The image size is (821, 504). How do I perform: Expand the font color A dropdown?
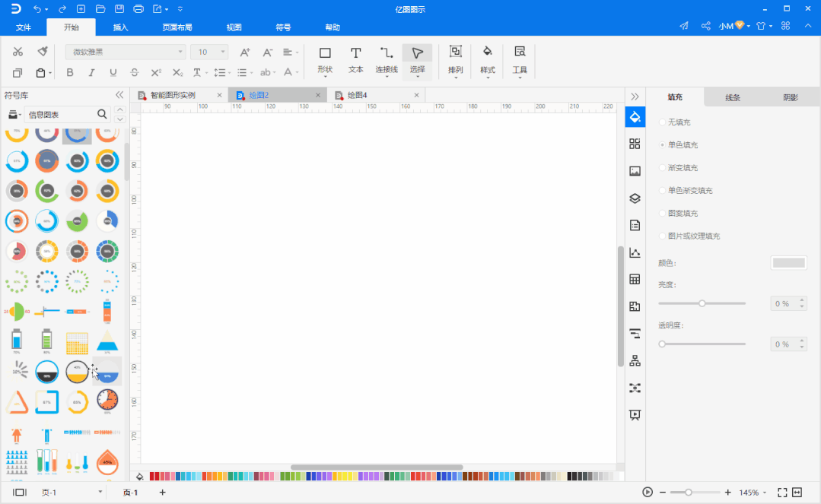point(297,73)
